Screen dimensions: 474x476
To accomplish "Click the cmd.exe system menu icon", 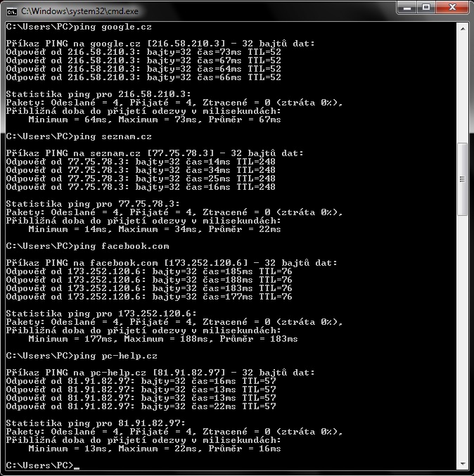I will pyautogui.click(x=11, y=11).
